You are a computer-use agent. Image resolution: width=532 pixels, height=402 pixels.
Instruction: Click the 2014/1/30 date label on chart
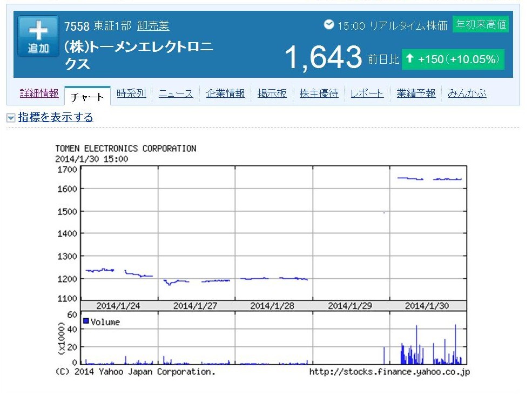coord(427,306)
